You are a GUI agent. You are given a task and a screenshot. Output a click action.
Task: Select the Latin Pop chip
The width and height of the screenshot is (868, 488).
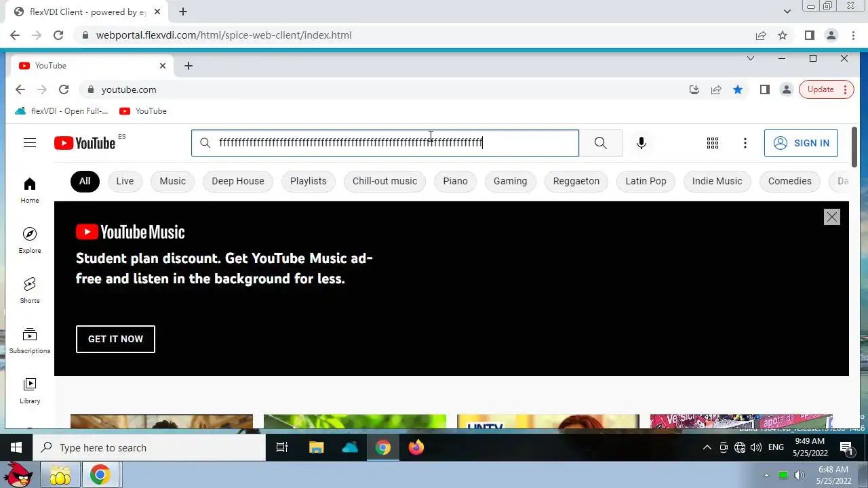point(646,181)
